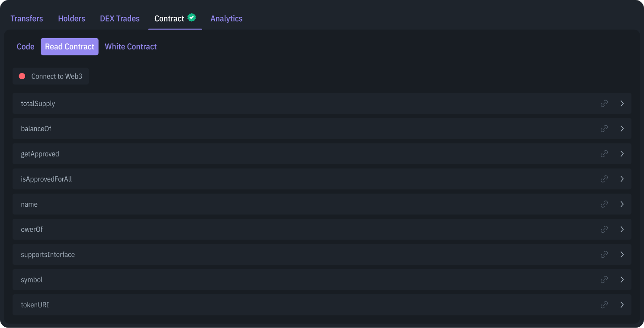Click the owerOf row link icon
This screenshot has height=328, width=644.
[604, 229]
